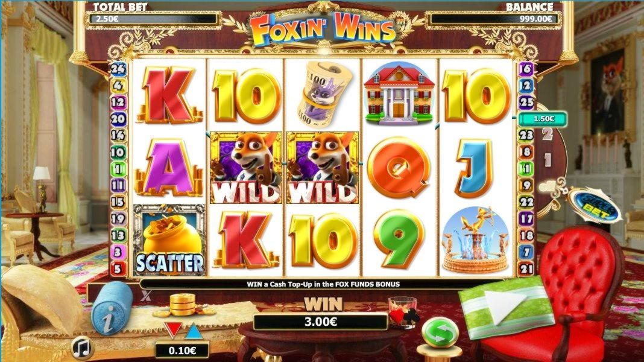Increase coin value with blue arrow

pyautogui.click(x=193, y=331)
